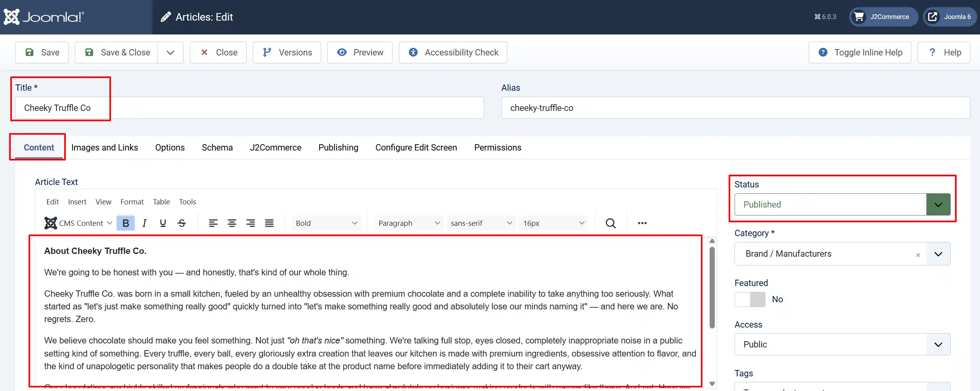Image resolution: width=980 pixels, height=391 pixels.
Task: Click the editor scrollbar down arrow
Action: click(712, 384)
